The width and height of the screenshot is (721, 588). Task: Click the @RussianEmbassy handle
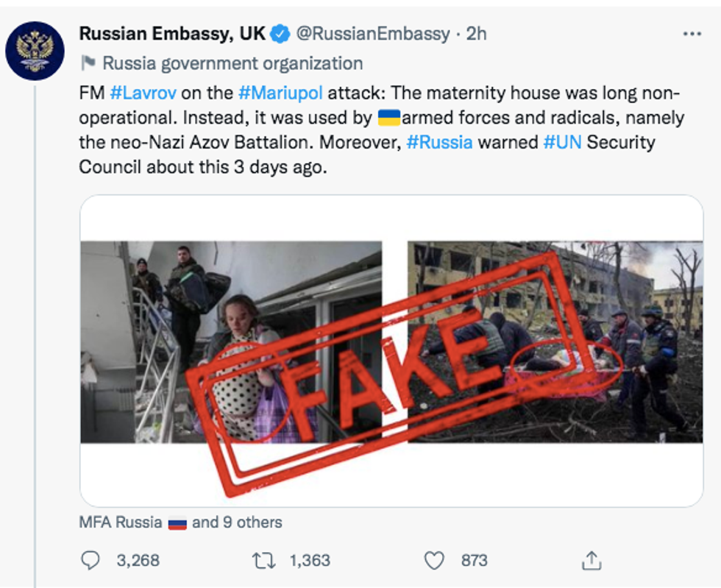373,33
